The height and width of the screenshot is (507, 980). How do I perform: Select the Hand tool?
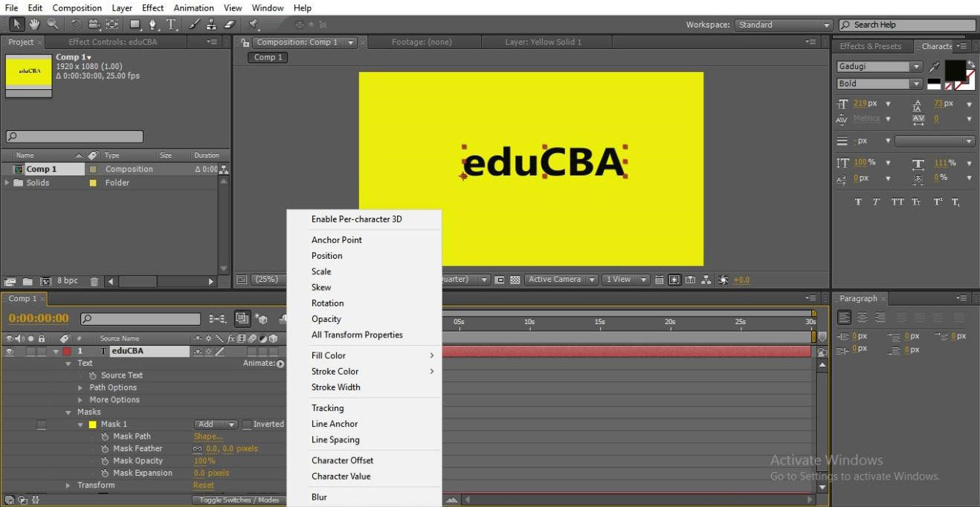[34, 25]
